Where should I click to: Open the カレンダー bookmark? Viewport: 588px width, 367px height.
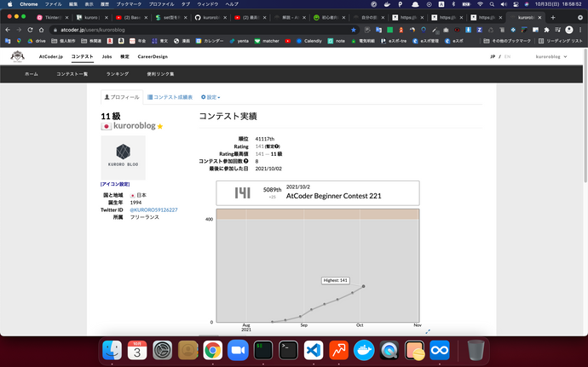tap(210, 41)
